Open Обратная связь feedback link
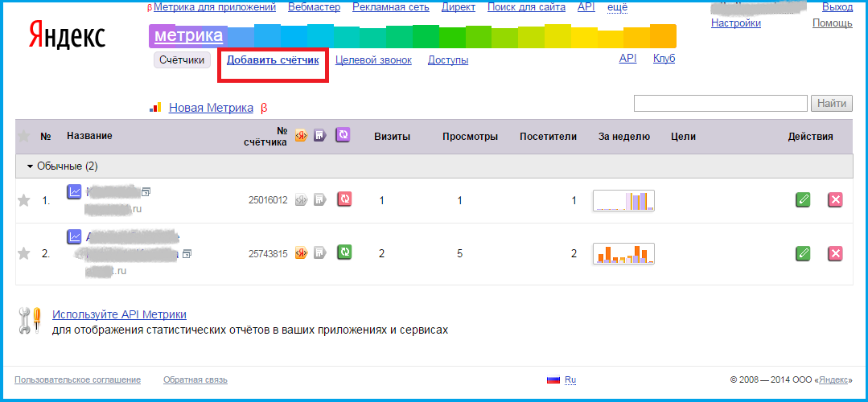 tap(195, 379)
